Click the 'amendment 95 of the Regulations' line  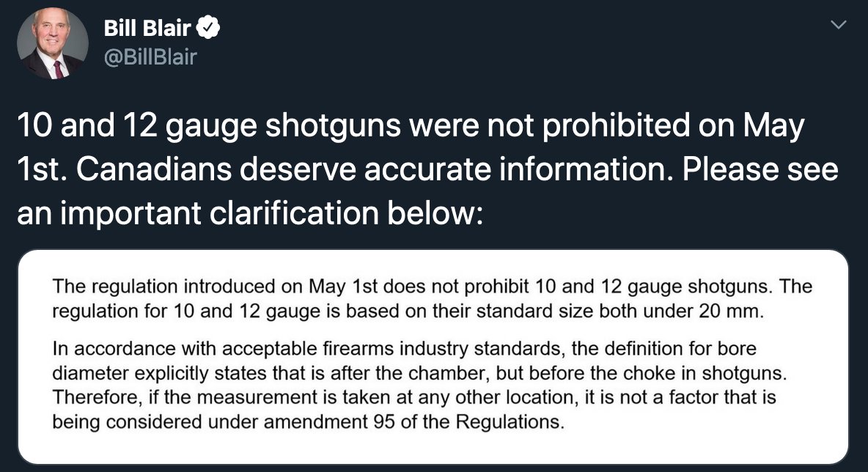coord(309,421)
